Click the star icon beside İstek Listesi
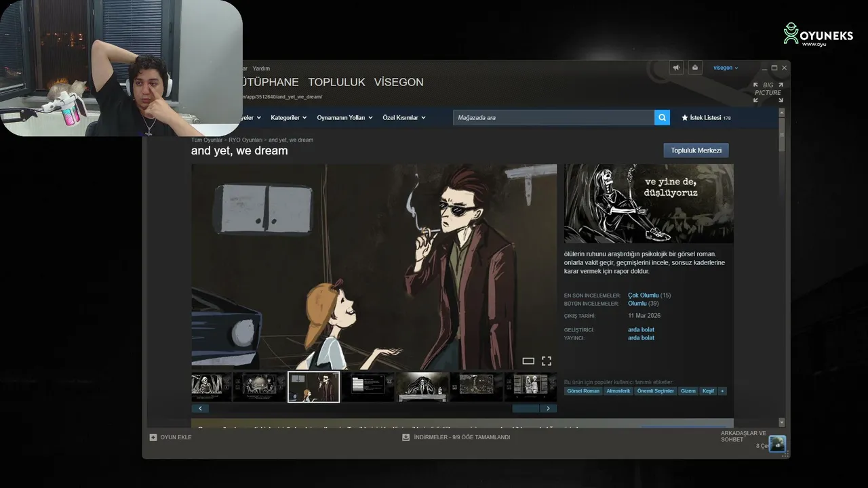The image size is (868, 488). point(685,118)
